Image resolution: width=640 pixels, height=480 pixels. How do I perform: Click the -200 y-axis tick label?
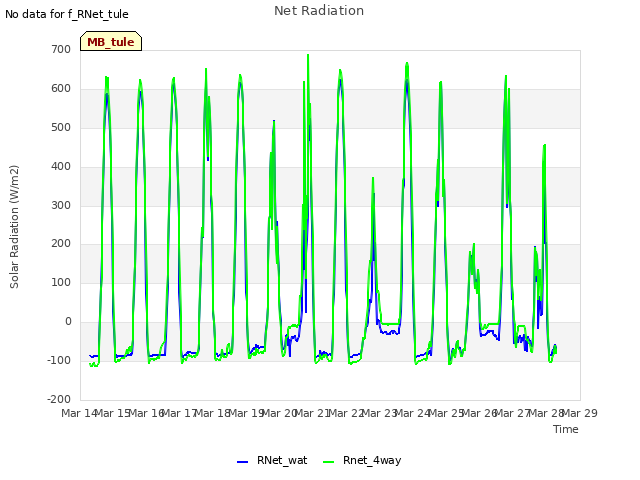click(59, 399)
